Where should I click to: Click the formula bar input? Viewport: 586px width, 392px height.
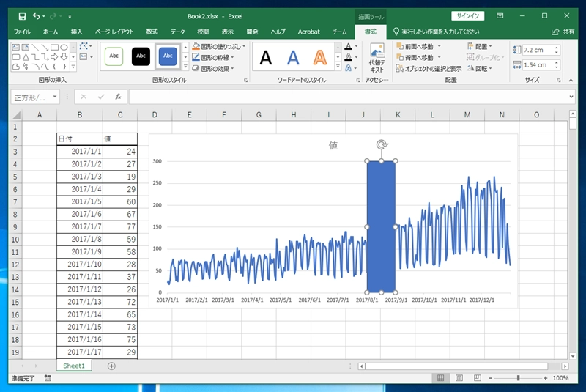click(349, 97)
